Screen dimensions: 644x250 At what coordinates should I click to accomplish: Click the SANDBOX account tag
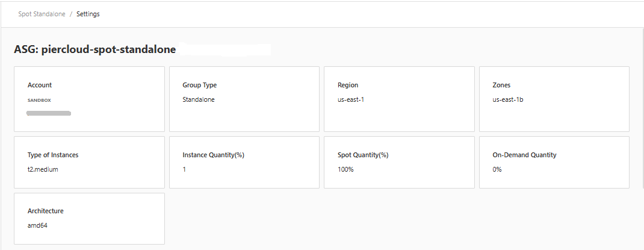39,100
